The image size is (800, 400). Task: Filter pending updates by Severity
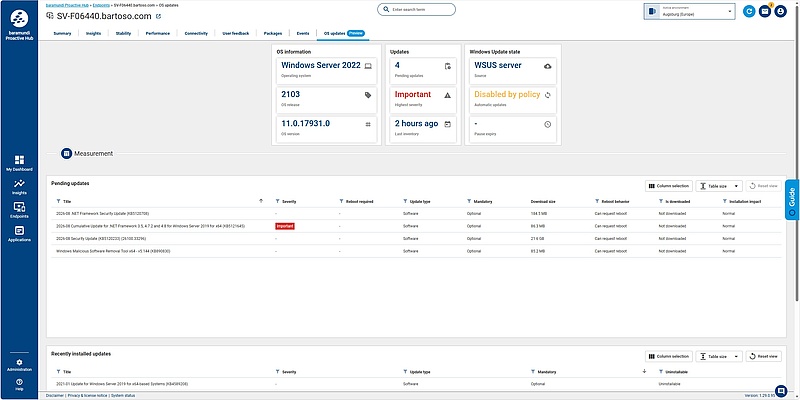point(277,202)
